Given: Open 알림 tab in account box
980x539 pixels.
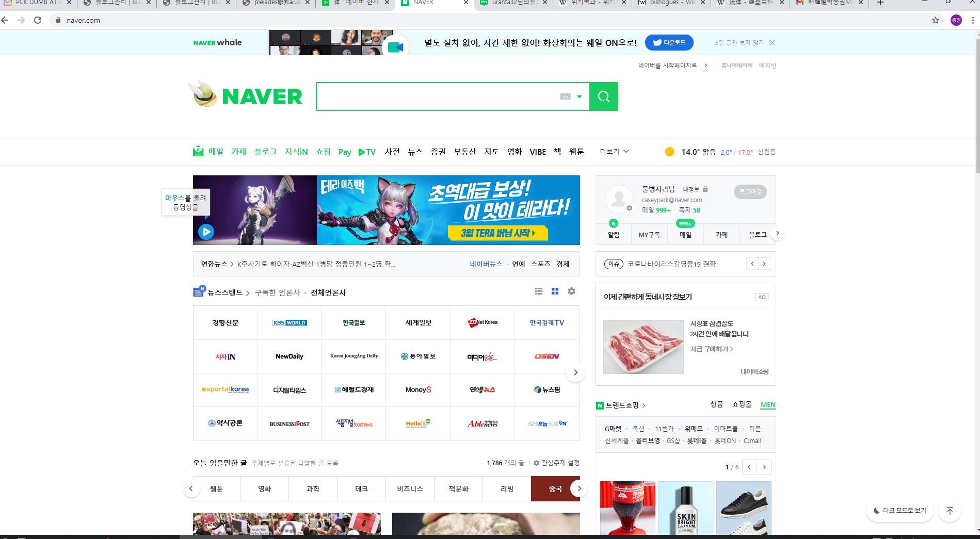Looking at the screenshot, I should (614, 235).
